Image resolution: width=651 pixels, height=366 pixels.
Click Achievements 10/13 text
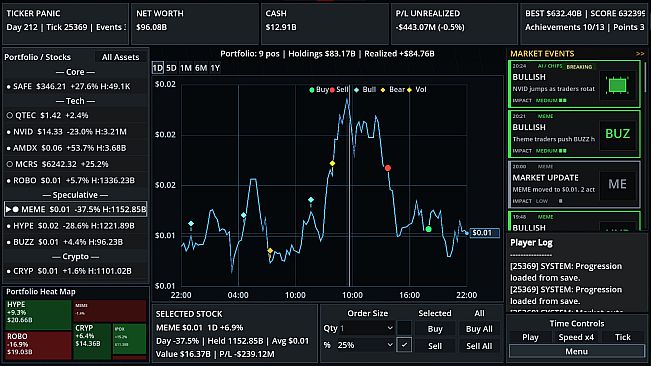pos(565,27)
